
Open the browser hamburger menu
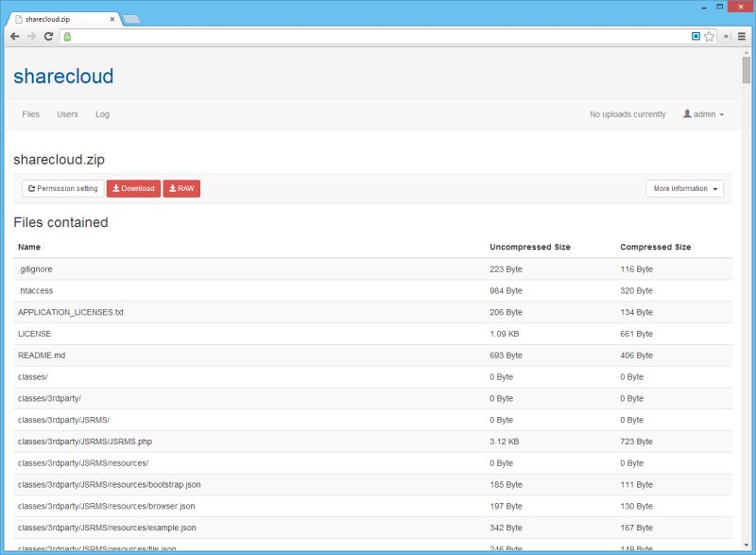742,36
